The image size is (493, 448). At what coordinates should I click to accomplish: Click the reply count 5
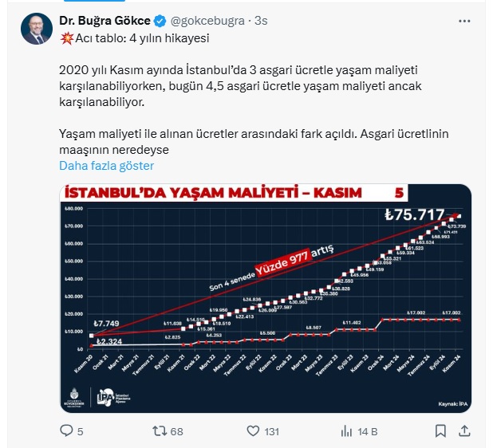pyautogui.click(x=80, y=431)
